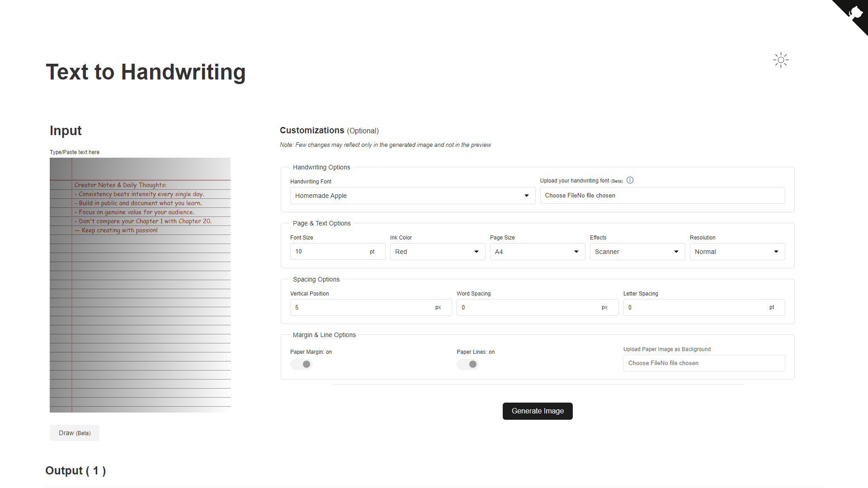Click the Font Size input field
The width and height of the screenshot is (868, 488).
(338, 252)
